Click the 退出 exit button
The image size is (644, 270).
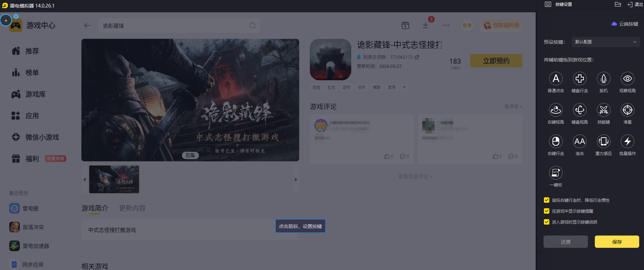click(635, 4)
